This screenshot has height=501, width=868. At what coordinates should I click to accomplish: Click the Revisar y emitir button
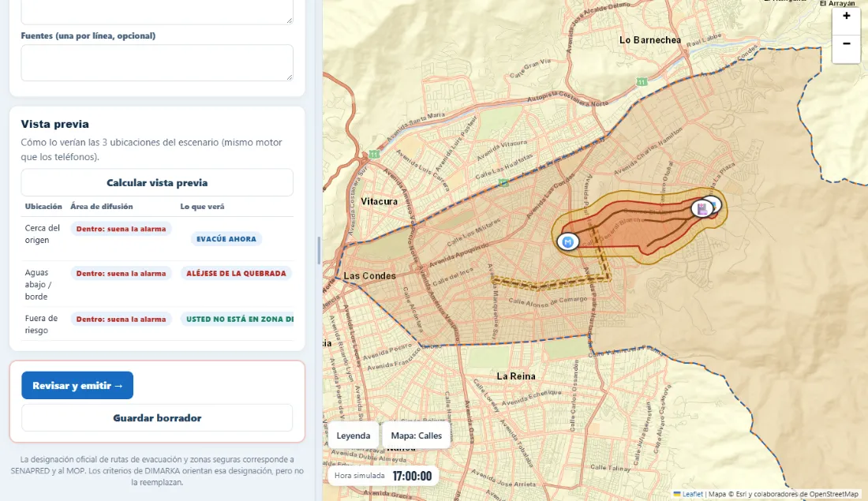(x=77, y=385)
